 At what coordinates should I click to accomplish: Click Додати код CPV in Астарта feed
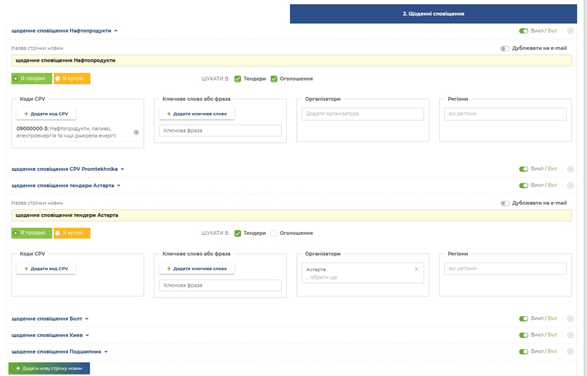[46, 269]
